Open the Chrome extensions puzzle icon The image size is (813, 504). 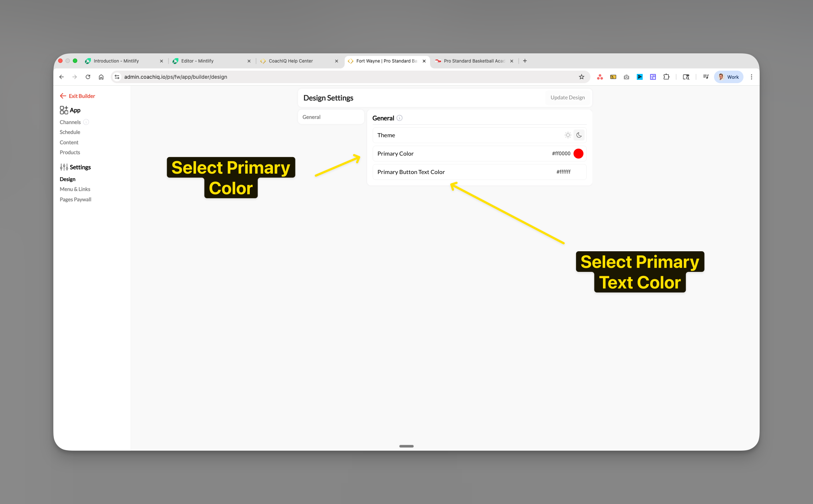point(666,77)
